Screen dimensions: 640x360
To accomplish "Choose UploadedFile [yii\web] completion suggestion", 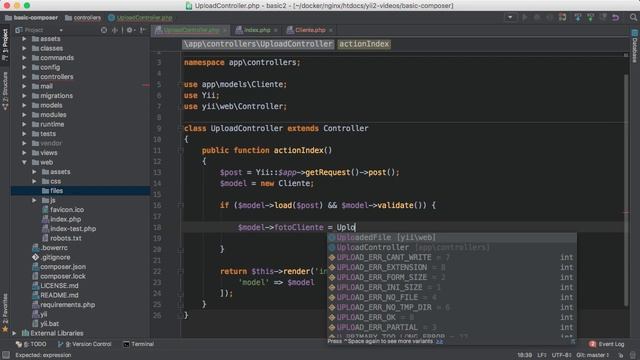I will click(452, 237).
